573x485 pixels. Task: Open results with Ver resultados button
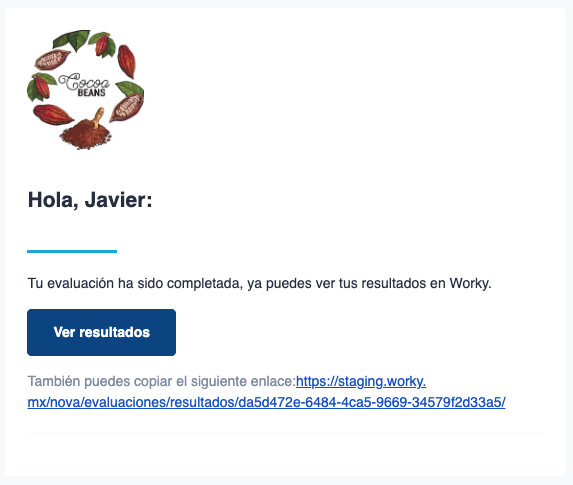pos(102,332)
